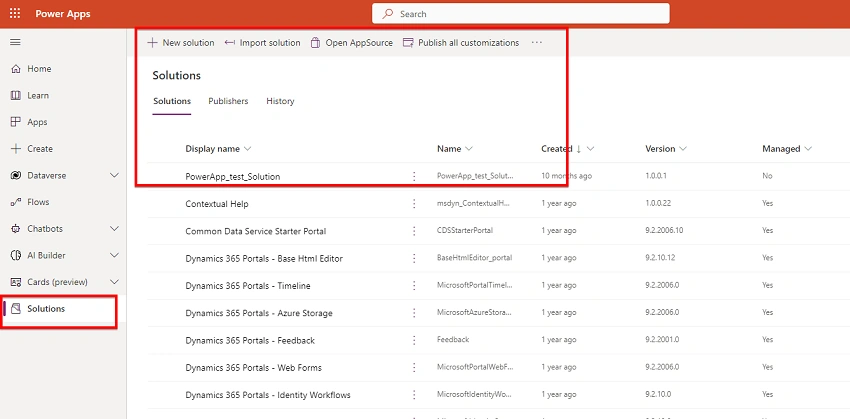Open Managed column header dropdown
The width and height of the screenshot is (850, 419).
[808, 149]
